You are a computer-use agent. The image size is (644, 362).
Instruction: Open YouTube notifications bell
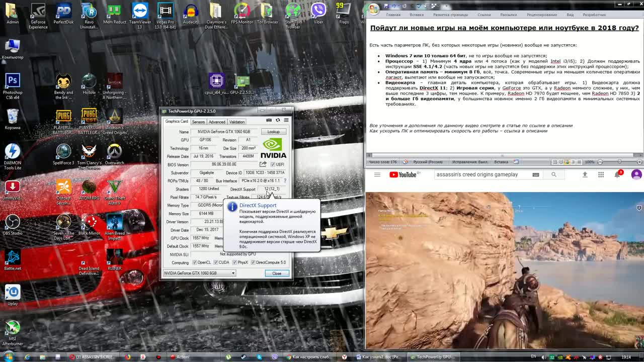[x=617, y=174]
